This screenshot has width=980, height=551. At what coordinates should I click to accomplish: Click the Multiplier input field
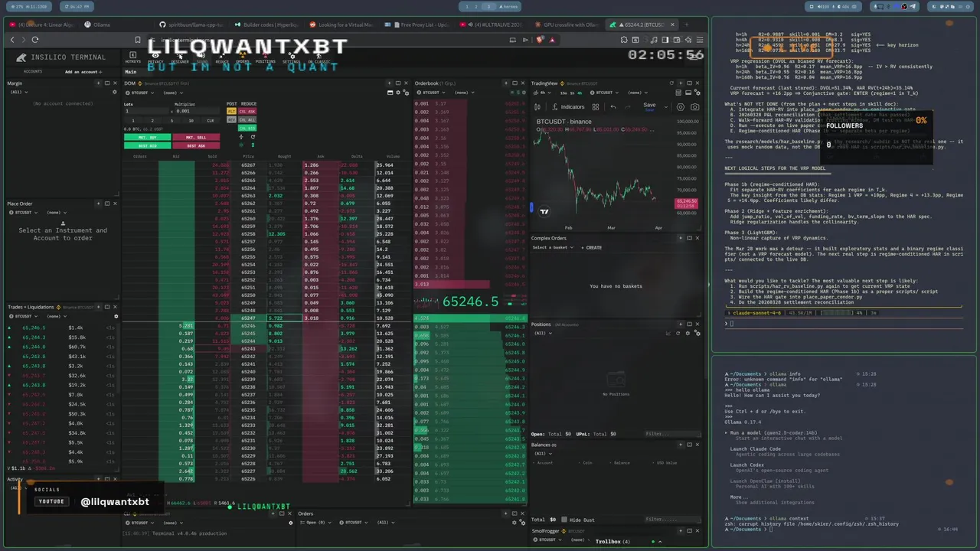tap(198, 111)
